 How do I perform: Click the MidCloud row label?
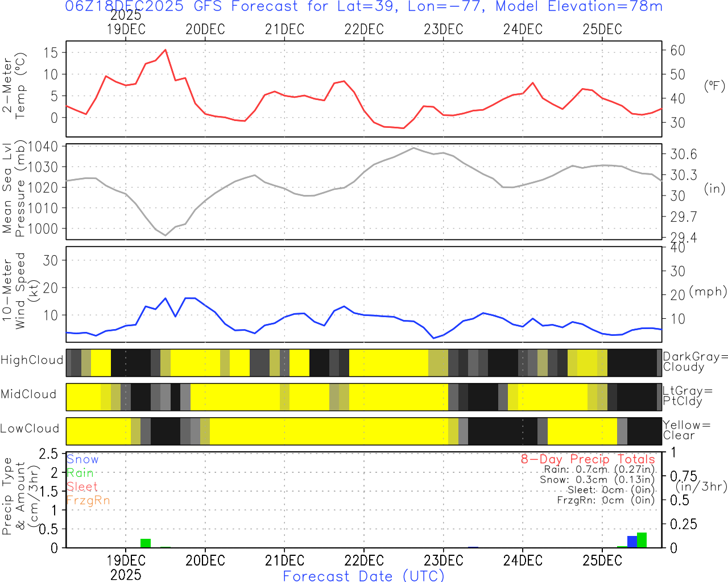[x=28, y=394]
